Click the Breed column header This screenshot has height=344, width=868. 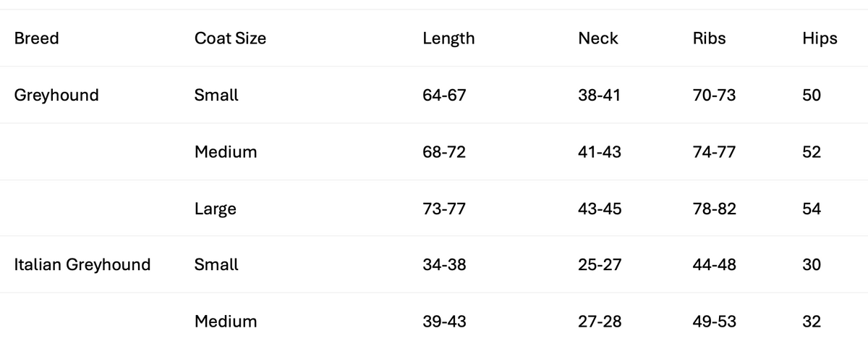pos(36,38)
